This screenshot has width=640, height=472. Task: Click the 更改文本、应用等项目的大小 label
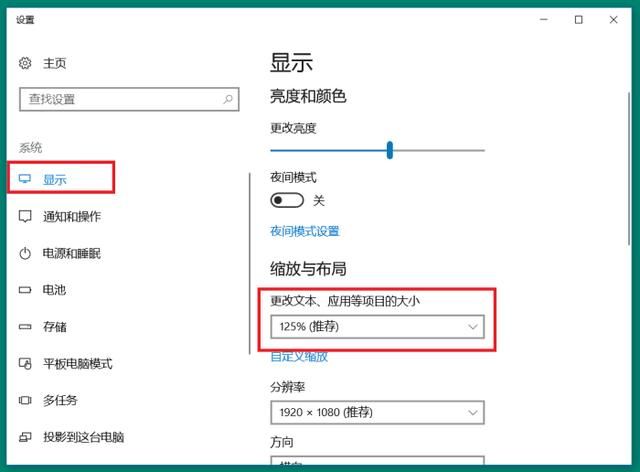[x=345, y=301]
